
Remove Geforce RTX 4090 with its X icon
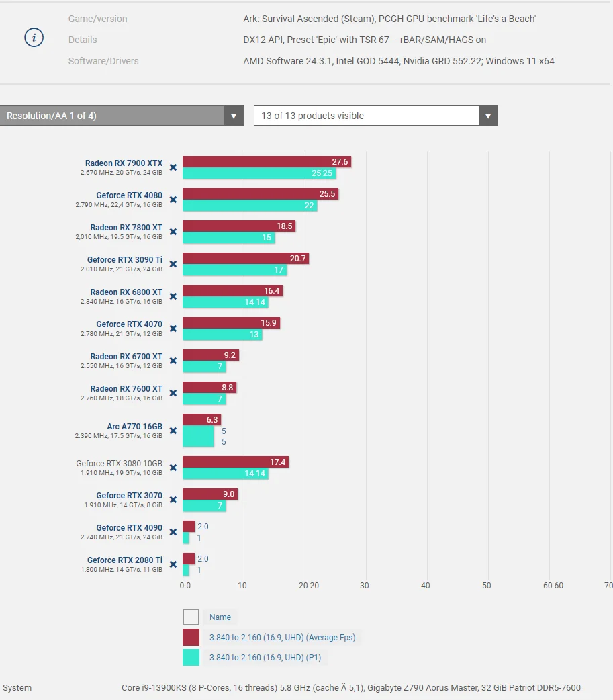coord(173,532)
